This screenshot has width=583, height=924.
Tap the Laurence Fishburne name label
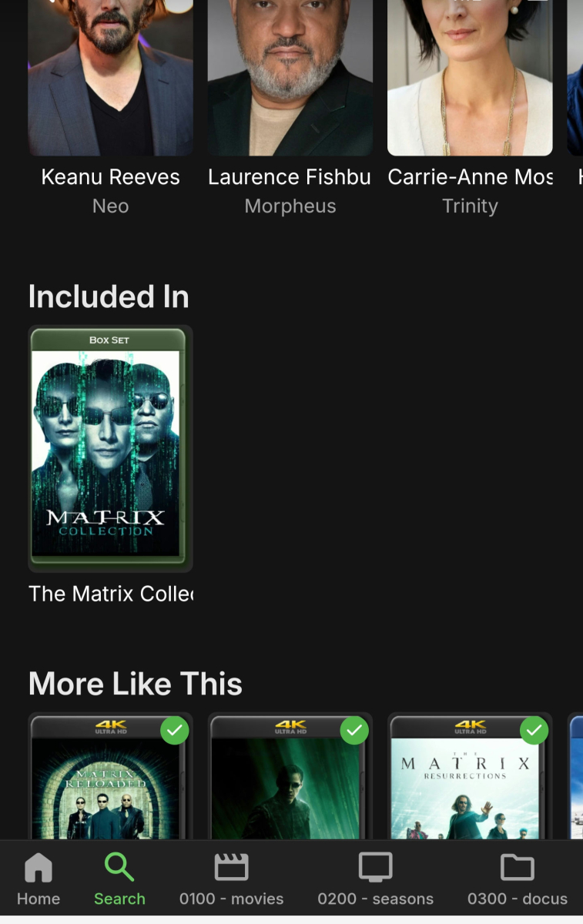[290, 177]
